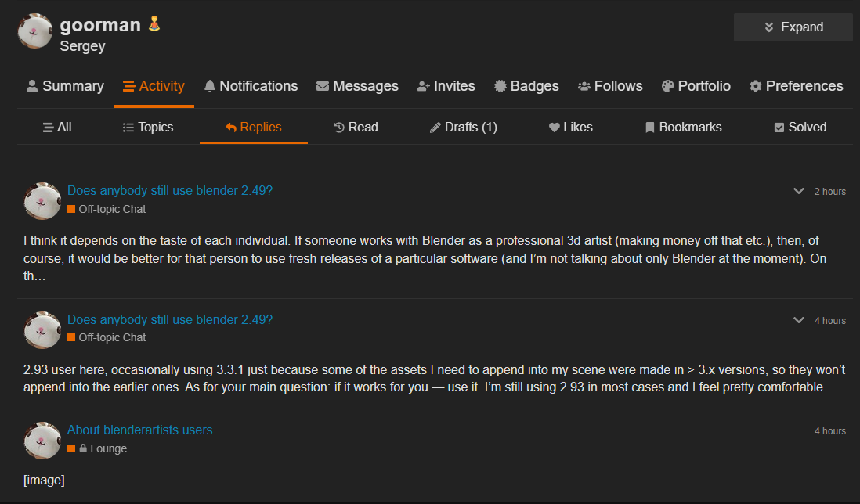Viewport: 860px width, 504px height.
Task: Open the 2 hours old Blender 2.49 reply
Action: coord(169,191)
